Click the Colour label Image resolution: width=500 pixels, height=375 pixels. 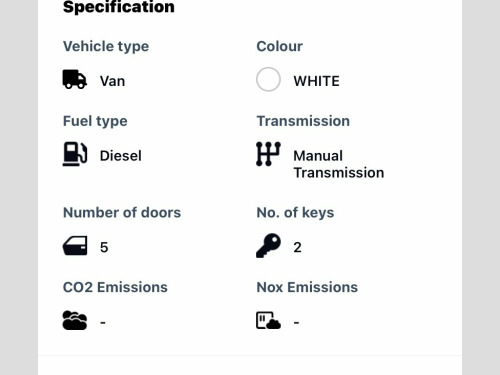click(280, 46)
